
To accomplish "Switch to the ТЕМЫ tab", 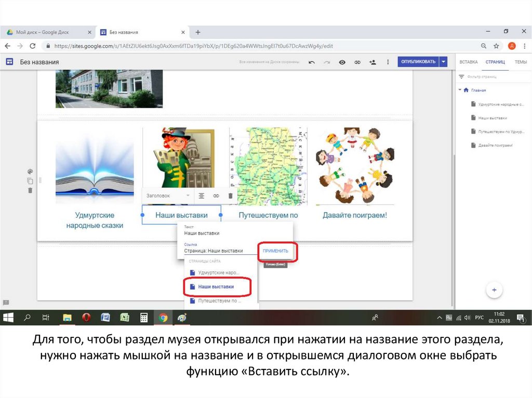I will [x=520, y=62].
